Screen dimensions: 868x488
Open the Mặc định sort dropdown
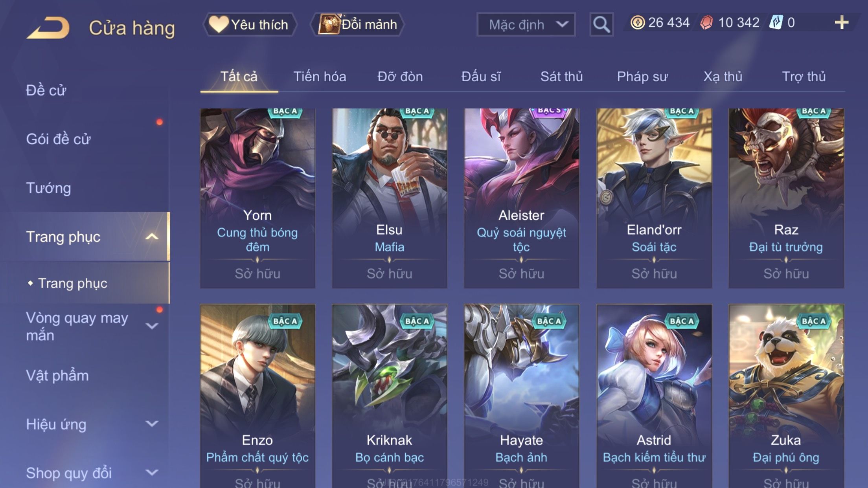(526, 24)
